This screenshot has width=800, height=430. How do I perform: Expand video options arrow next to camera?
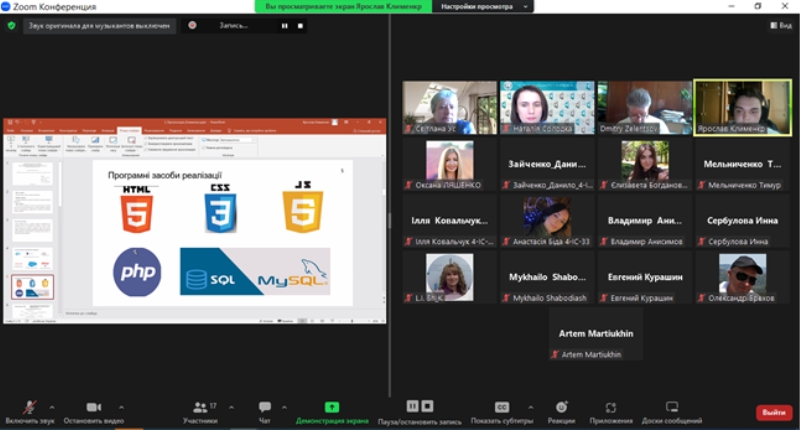pyautogui.click(x=123, y=407)
